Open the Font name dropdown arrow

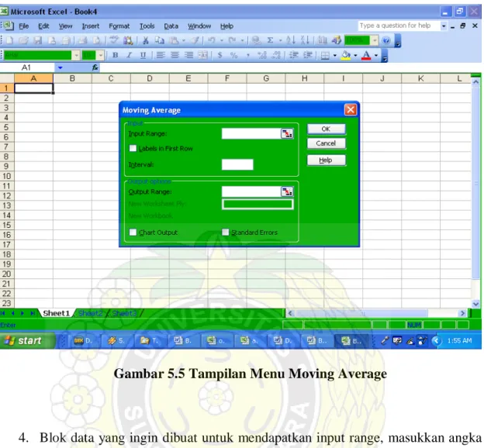(x=76, y=56)
